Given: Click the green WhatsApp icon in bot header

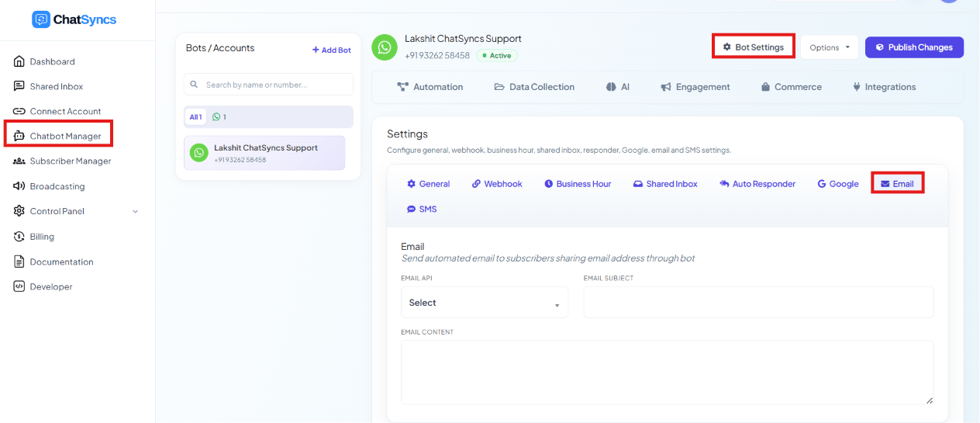Looking at the screenshot, I should [x=385, y=47].
